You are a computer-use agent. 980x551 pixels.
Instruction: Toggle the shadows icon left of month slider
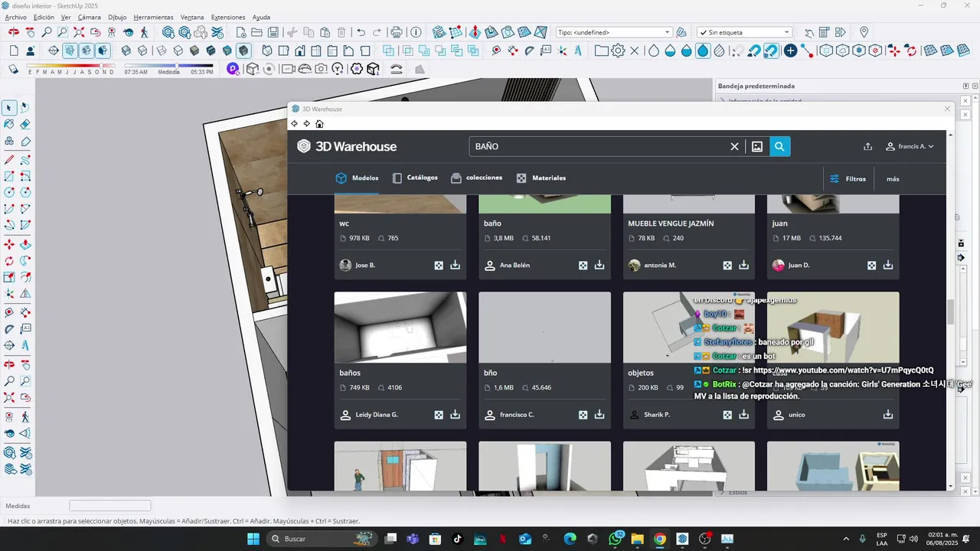[14, 69]
